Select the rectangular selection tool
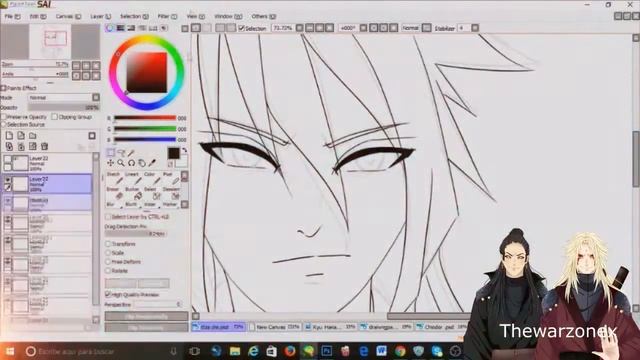 click(x=111, y=153)
